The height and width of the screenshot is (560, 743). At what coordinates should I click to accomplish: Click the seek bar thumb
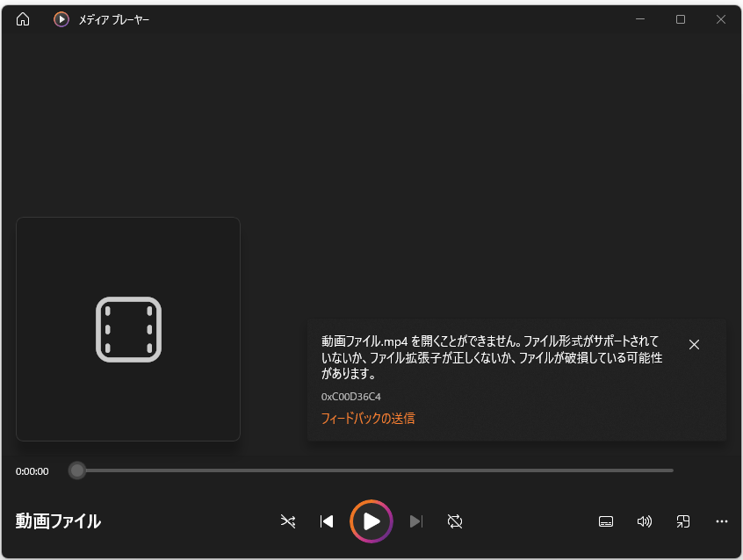click(77, 470)
